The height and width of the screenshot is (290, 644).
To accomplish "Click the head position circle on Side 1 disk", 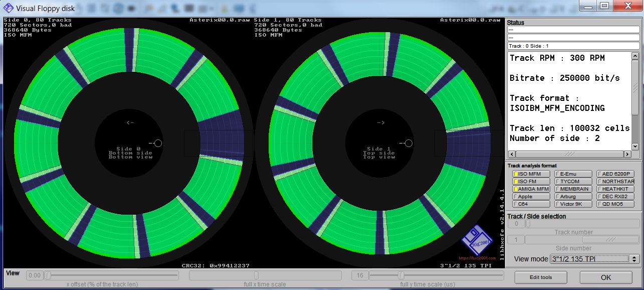I will pos(408,143).
